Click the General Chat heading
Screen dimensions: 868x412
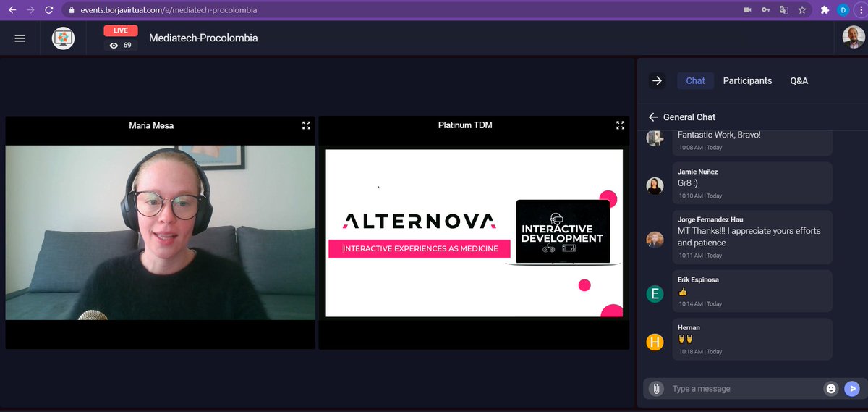tap(689, 117)
